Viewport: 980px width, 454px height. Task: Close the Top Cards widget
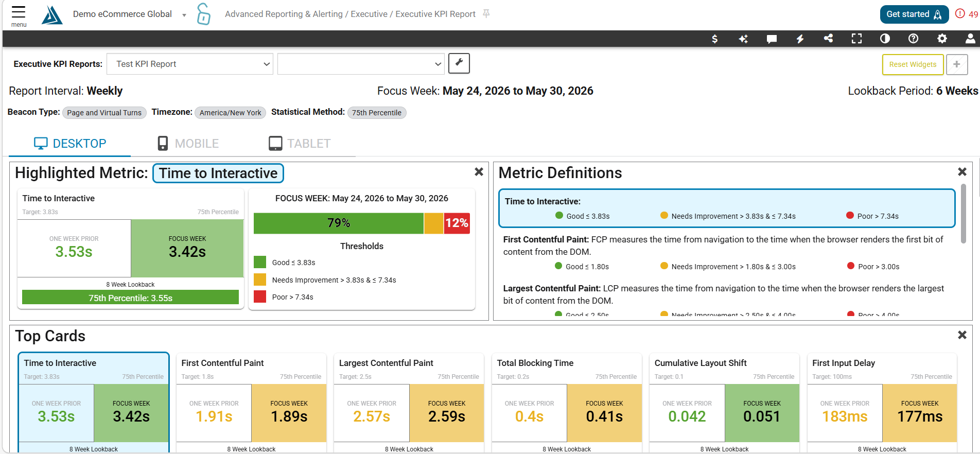[962, 335]
